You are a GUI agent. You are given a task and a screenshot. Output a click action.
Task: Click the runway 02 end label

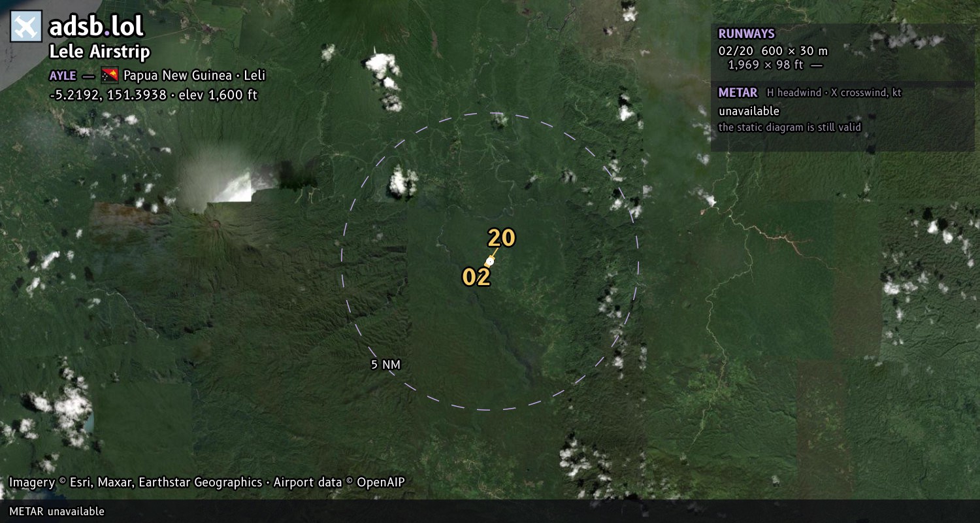476,277
